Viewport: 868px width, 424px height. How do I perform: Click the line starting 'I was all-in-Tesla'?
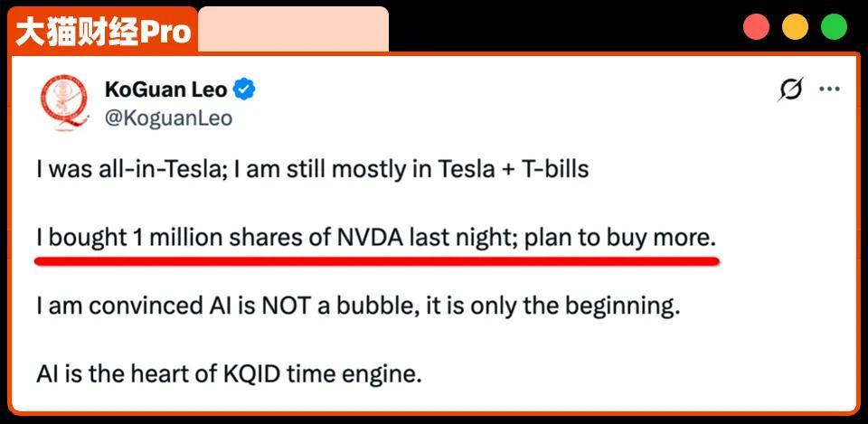(312, 169)
